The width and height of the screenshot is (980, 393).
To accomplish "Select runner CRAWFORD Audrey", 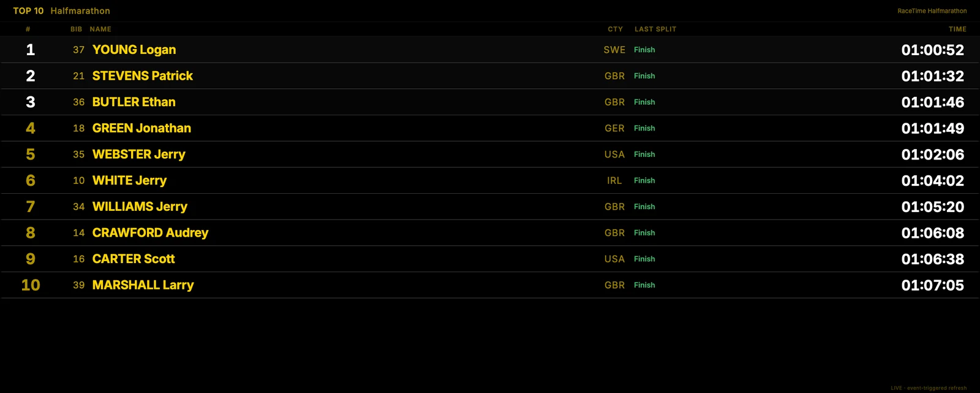I will (x=150, y=233).
